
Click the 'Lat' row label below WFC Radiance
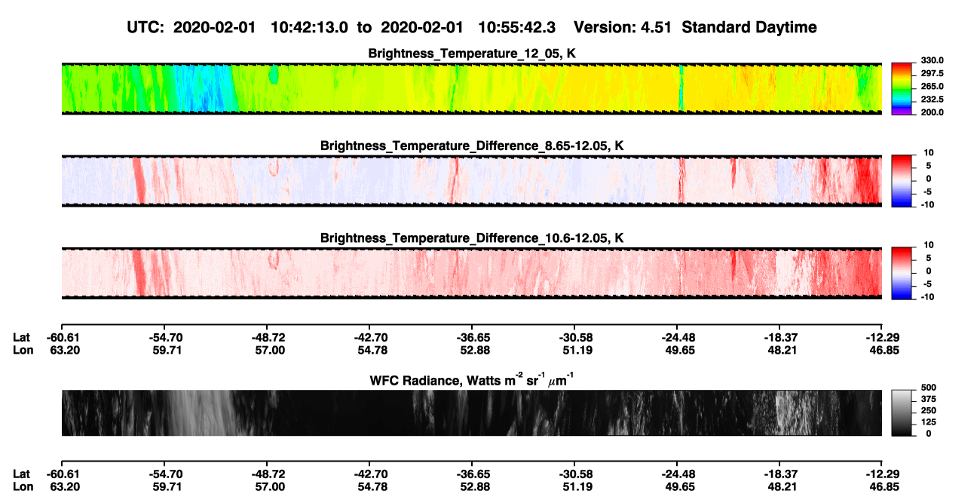(x=21, y=474)
